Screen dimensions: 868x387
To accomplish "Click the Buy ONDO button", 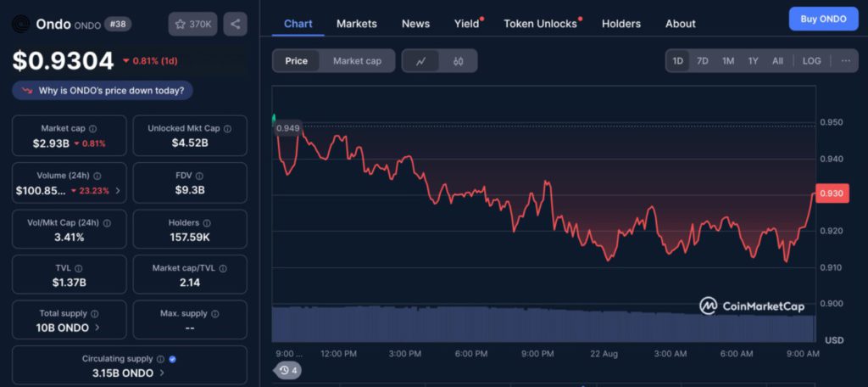I will 823,19.
